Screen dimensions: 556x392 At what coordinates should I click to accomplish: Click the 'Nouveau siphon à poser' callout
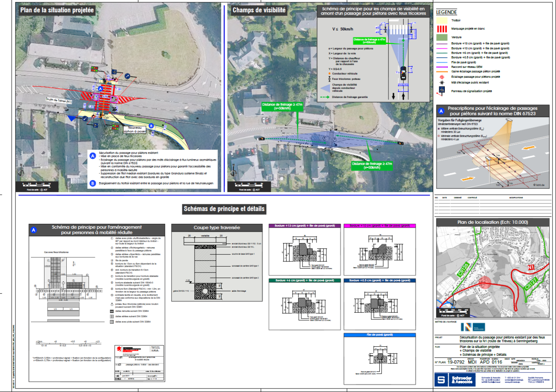pyautogui.click(x=135, y=129)
